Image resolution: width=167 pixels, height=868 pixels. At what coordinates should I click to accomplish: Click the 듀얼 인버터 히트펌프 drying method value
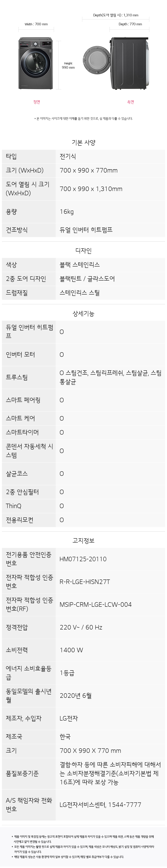click(x=86, y=230)
